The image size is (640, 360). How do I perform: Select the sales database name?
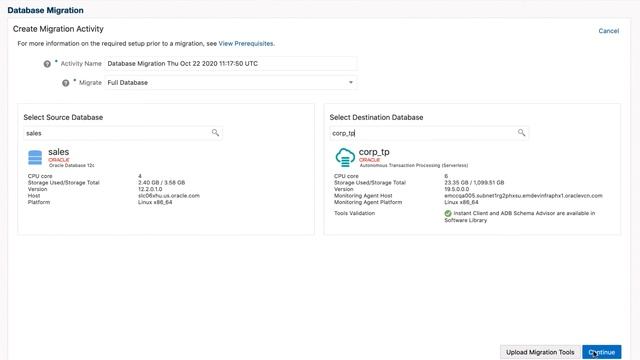[x=59, y=152]
